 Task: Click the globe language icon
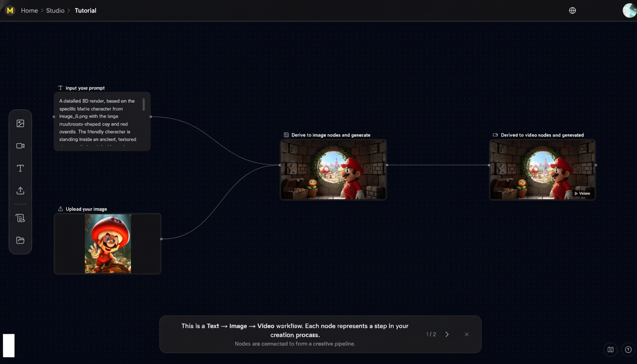[x=573, y=10]
